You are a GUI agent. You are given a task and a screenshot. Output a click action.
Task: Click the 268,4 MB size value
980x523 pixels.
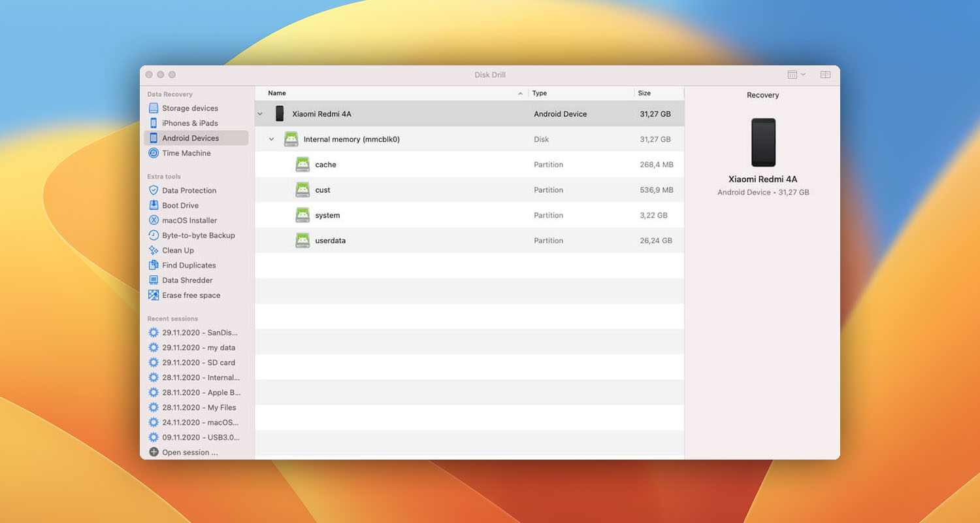pyautogui.click(x=657, y=165)
